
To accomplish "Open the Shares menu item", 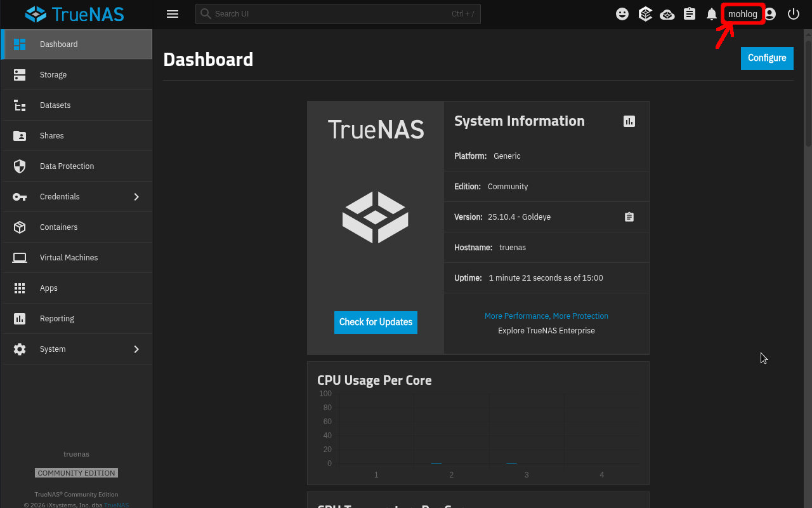I will click(77, 136).
